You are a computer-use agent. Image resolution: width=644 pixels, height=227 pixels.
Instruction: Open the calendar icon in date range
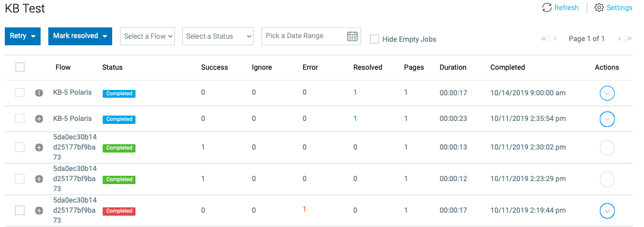pyautogui.click(x=352, y=36)
